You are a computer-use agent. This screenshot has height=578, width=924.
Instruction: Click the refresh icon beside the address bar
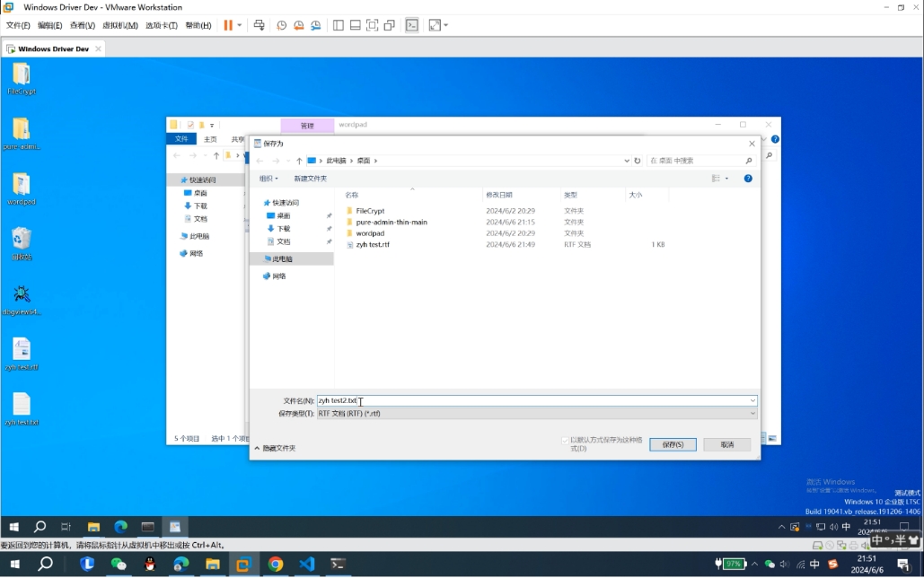[x=638, y=161]
